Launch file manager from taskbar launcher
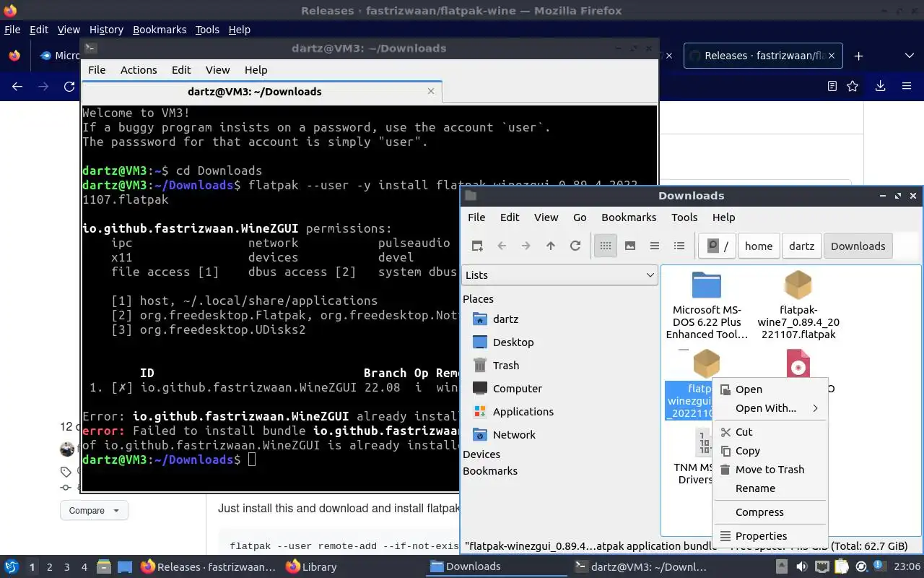The height and width of the screenshot is (578, 924). pyautogui.click(x=103, y=567)
